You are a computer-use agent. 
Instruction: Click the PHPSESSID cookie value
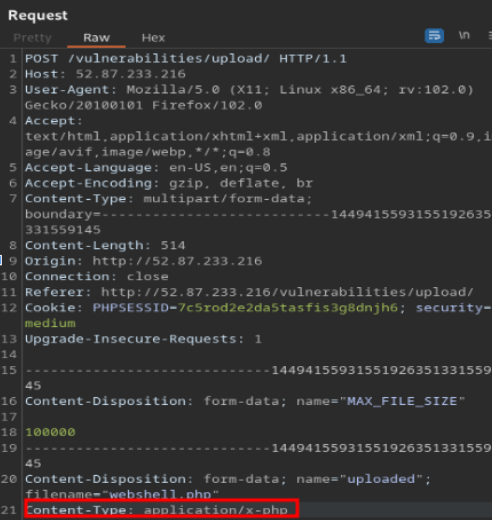tap(288, 307)
